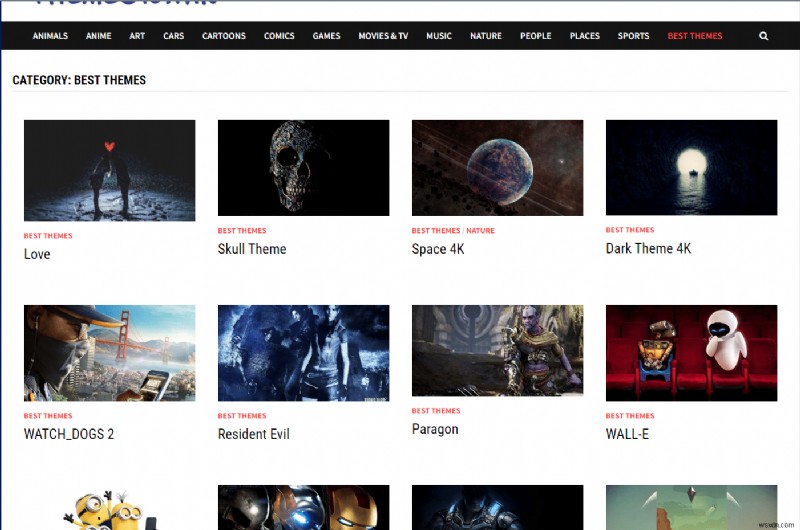Open the Games menu item
Image resolution: width=800 pixels, height=530 pixels.
click(x=327, y=36)
